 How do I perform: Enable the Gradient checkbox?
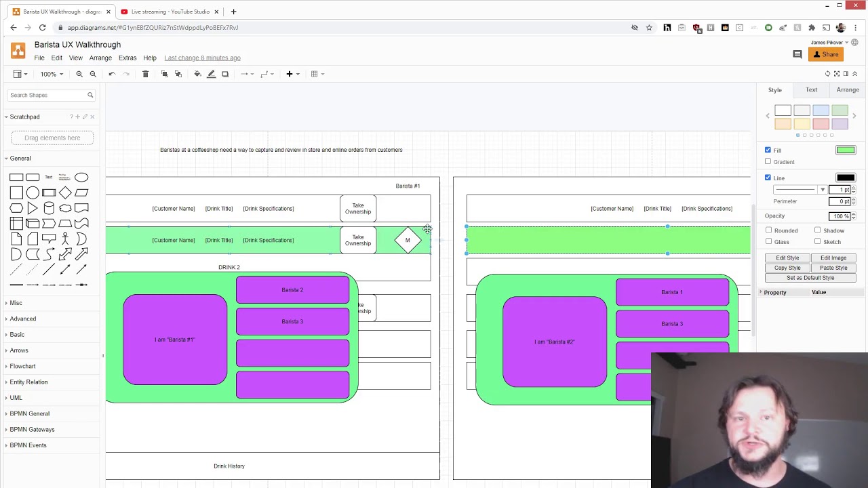tap(768, 161)
